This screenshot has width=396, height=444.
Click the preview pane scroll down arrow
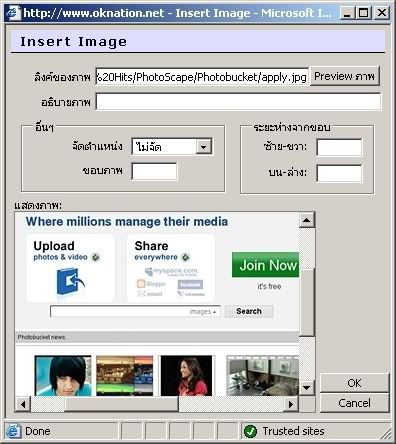point(307,387)
